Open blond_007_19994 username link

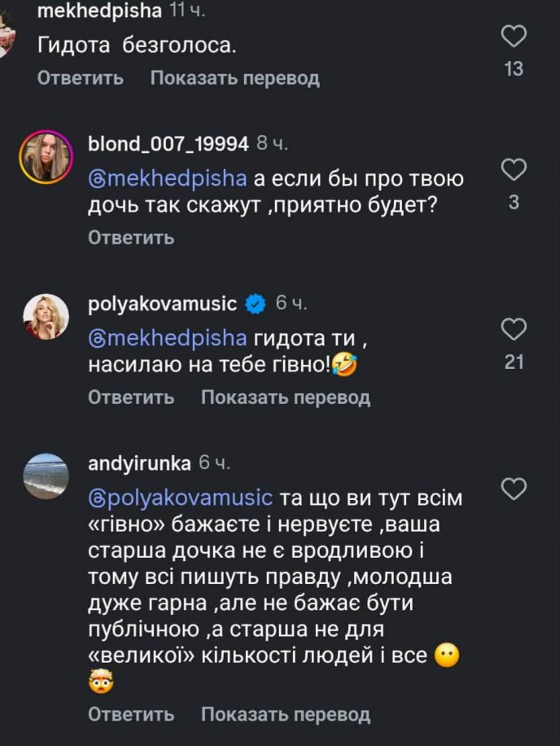tap(168, 144)
